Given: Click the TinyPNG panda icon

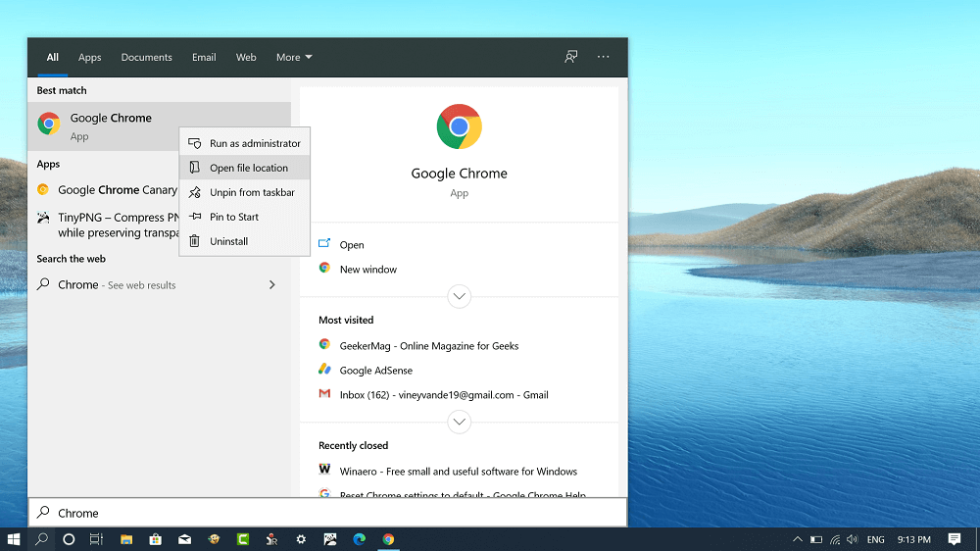Looking at the screenshot, I should point(43,218).
